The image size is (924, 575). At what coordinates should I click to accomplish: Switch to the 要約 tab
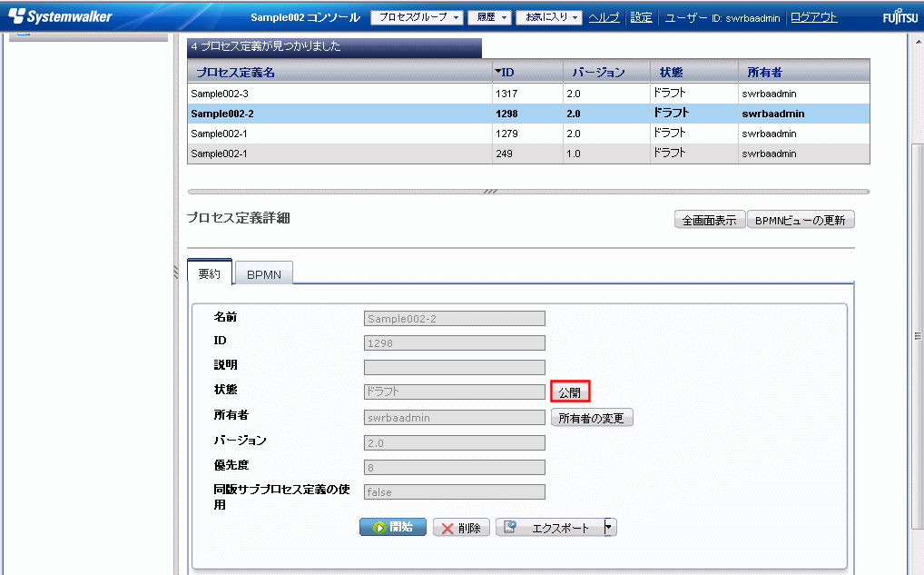coord(209,273)
